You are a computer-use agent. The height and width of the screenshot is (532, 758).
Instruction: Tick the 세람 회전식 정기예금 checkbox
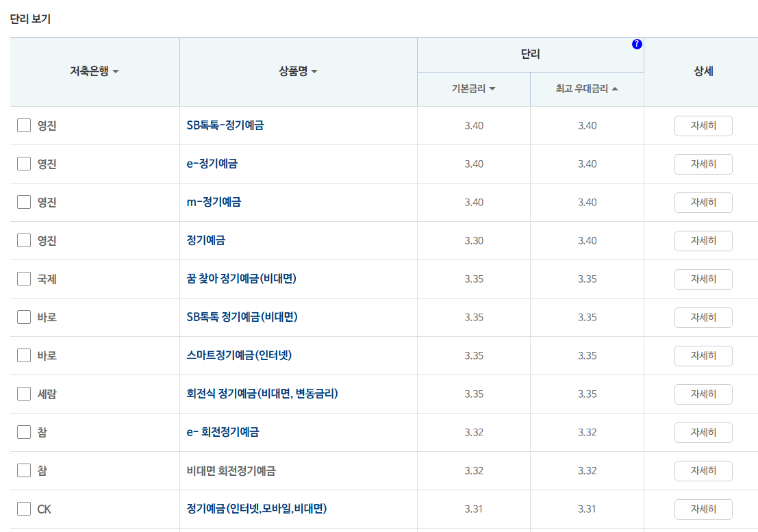pos(24,394)
